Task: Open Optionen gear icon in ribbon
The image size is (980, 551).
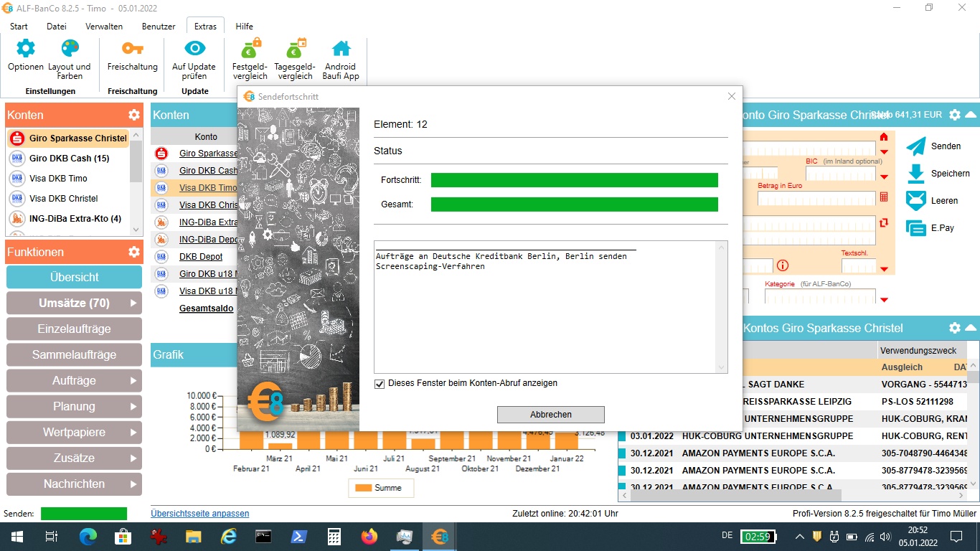Action: point(26,49)
